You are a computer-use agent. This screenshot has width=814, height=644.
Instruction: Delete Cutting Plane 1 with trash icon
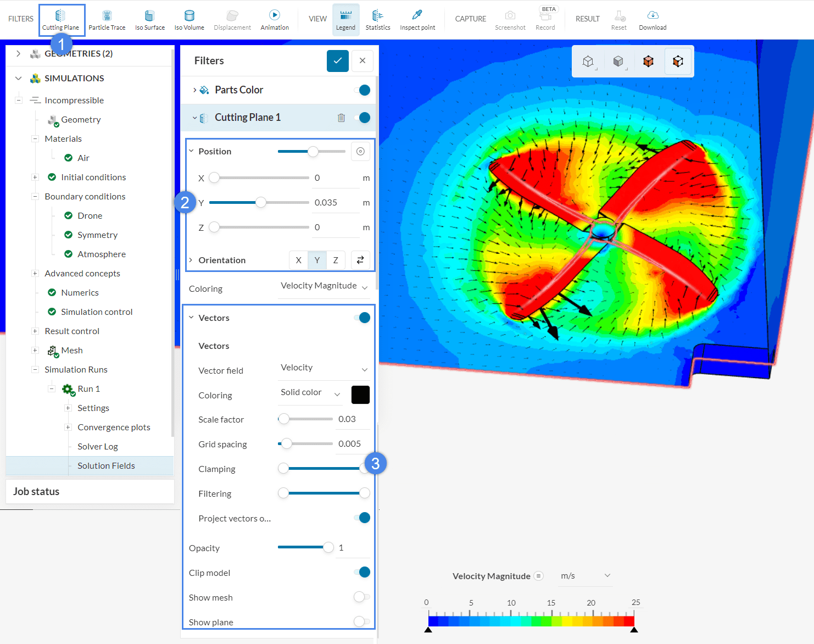(x=341, y=118)
